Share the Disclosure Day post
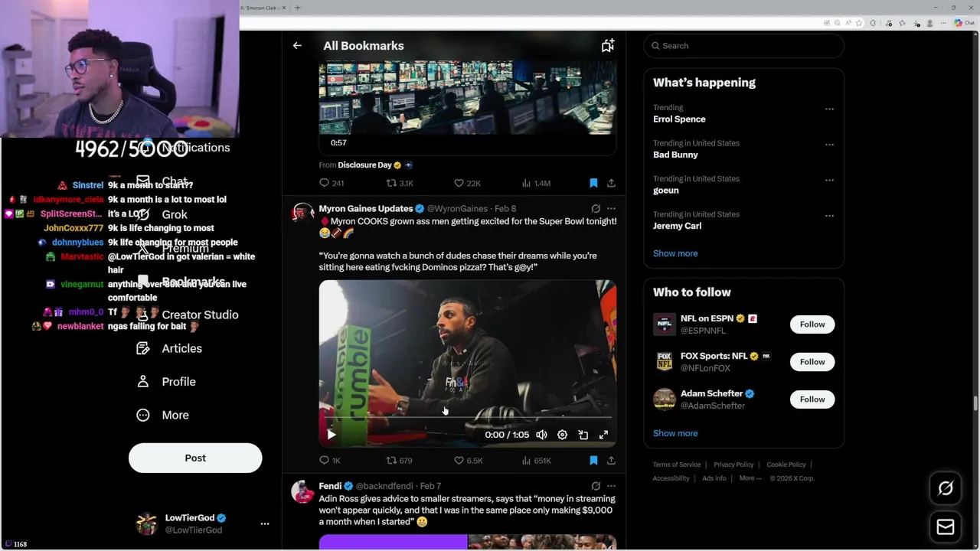The height and width of the screenshot is (551, 980). pos(611,184)
